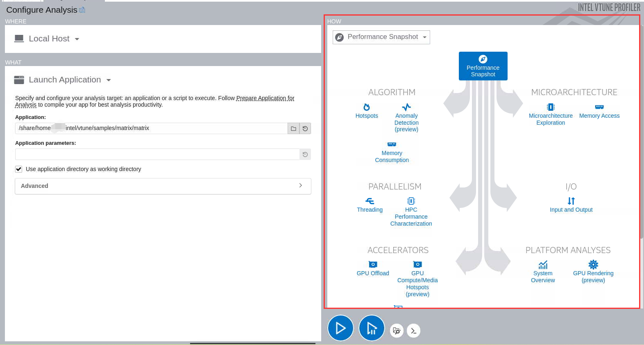Open history for the Application parameters field
Image resolution: width=644 pixels, height=345 pixels.
[x=305, y=154]
